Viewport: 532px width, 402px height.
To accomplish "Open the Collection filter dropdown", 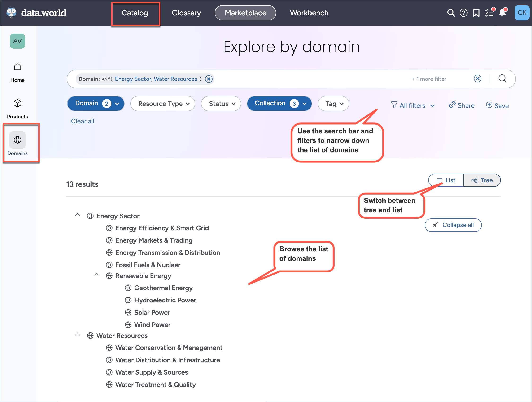I will pyautogui.click(x=279, y=103).
